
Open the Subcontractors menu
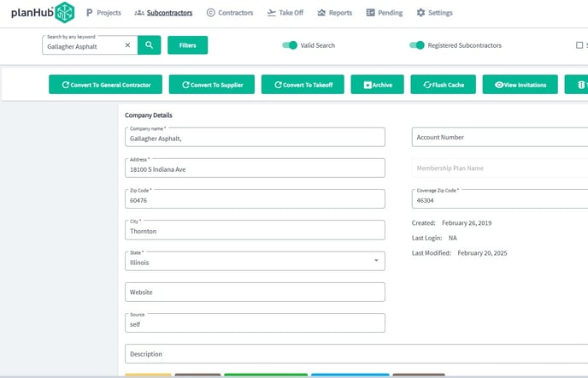point(162,13)
